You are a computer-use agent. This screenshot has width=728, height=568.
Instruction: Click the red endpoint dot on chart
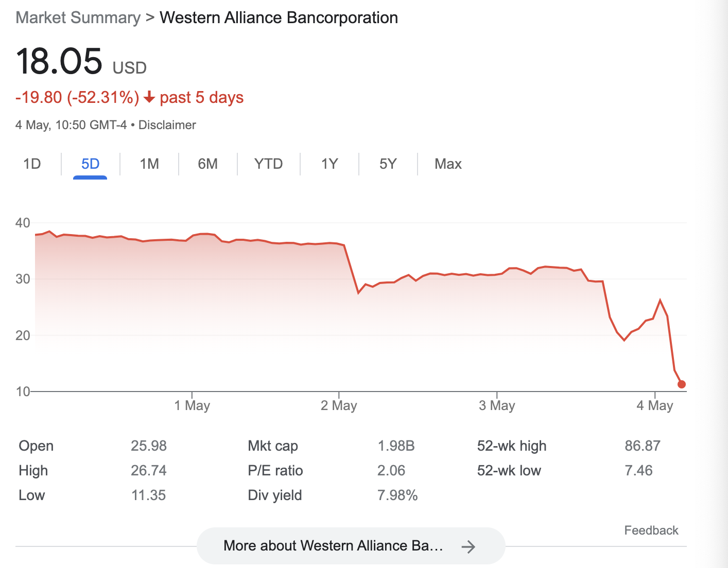681,384
